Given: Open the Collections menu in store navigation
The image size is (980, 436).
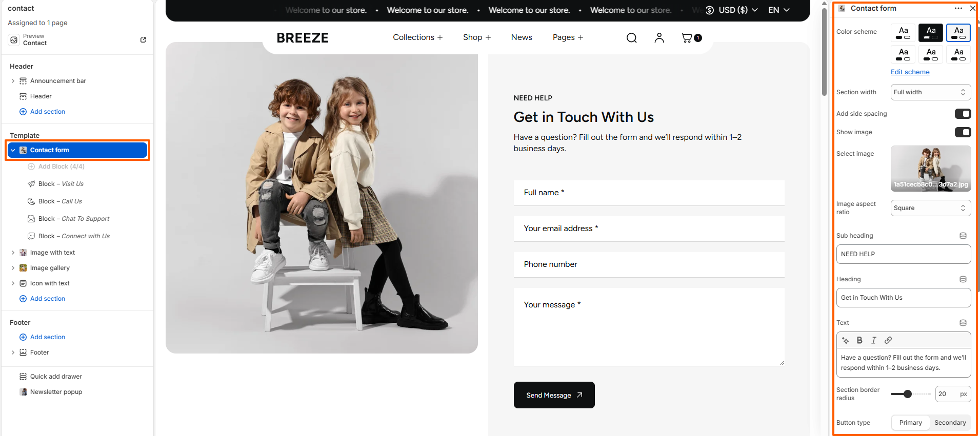Looking at the screenshot, I should (x=417, y=37).
